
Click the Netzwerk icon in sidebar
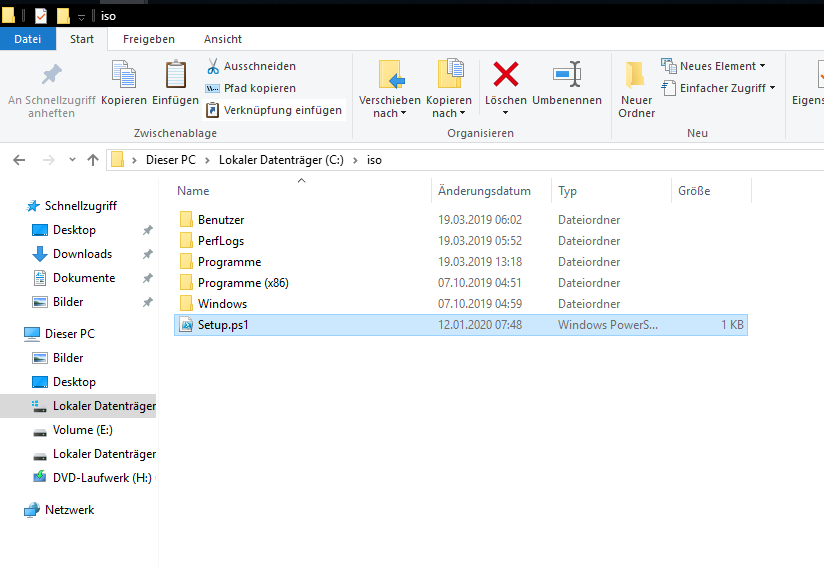[32, 510]
